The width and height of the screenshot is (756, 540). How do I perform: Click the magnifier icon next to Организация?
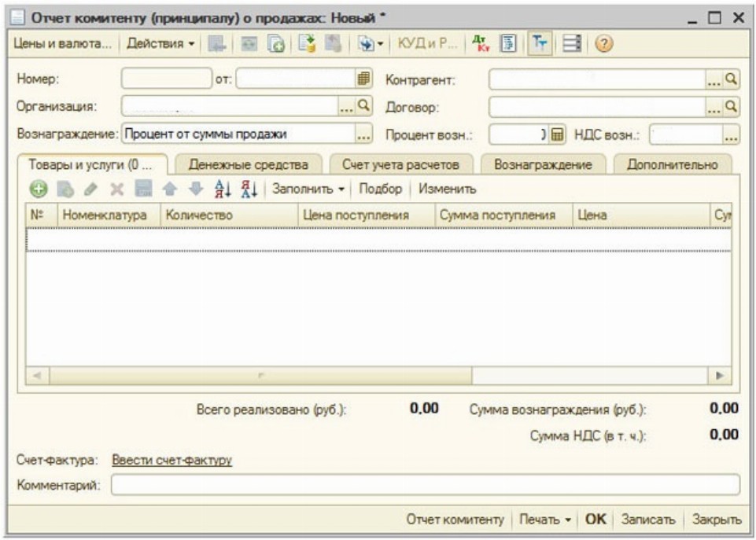pyautogui.click(x=363, y=106)
